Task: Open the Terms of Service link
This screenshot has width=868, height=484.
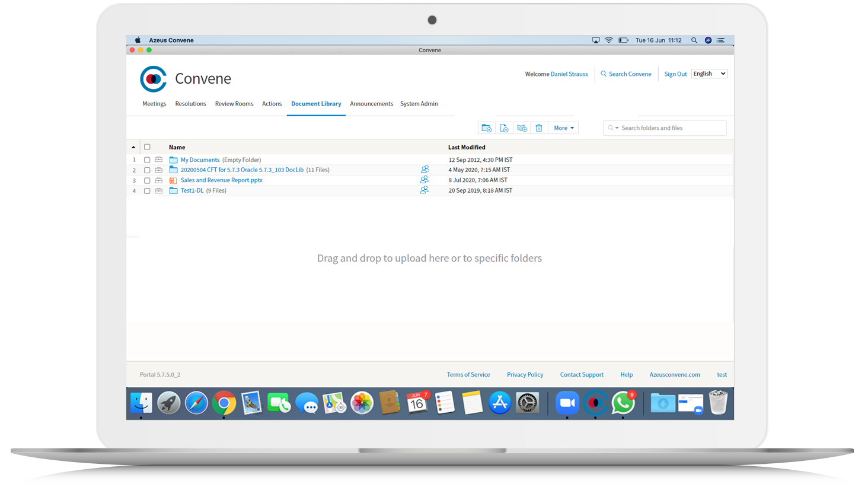Action: 468,375
